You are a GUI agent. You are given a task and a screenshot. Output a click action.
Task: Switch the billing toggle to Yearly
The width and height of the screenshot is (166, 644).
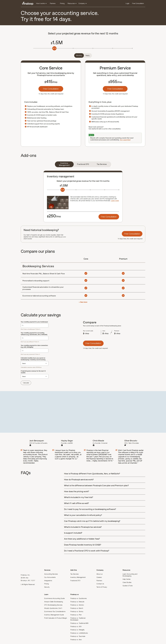coord(87,55)
